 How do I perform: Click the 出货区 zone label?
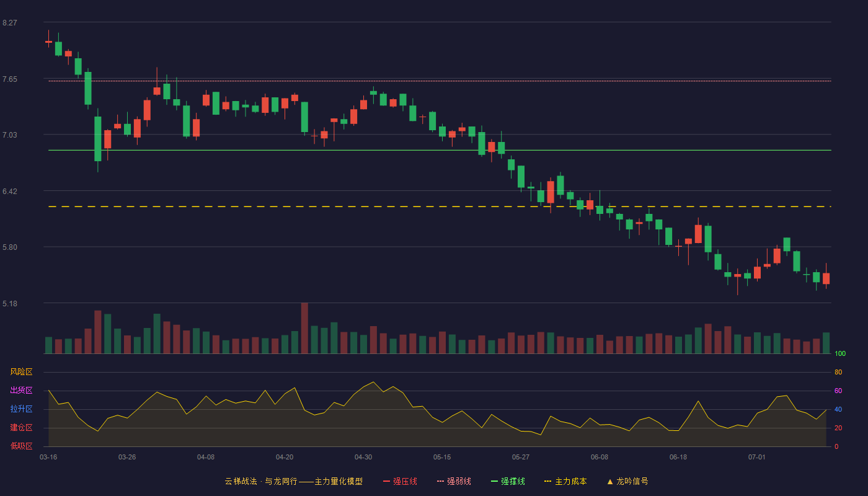point(21,390)
